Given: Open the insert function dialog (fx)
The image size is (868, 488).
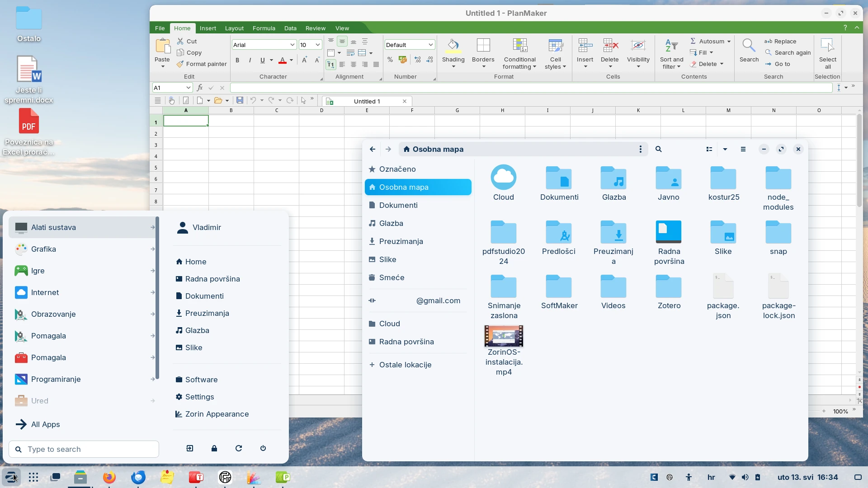Looking at the screenshot, I should pos(200,88).
